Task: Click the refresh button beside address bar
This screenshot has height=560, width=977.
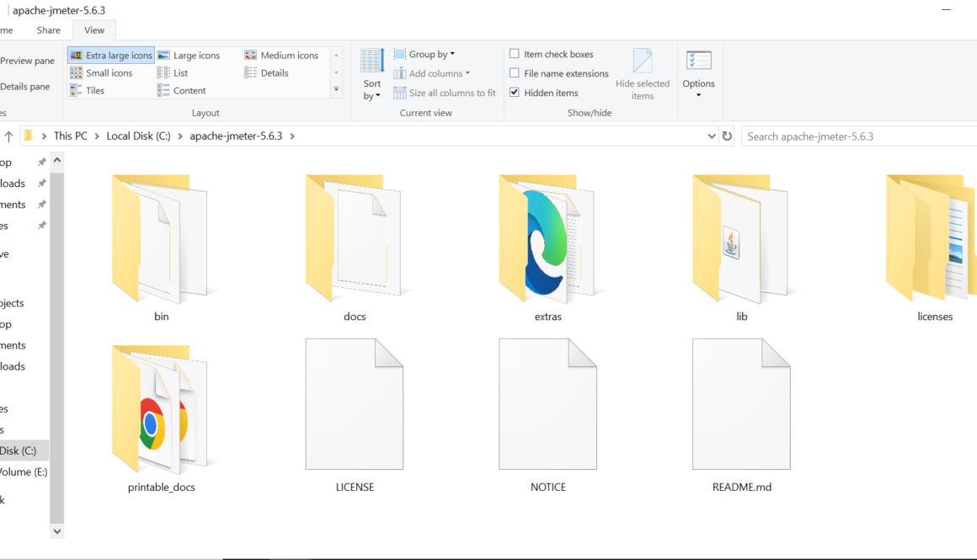Action: pos(727,136)
